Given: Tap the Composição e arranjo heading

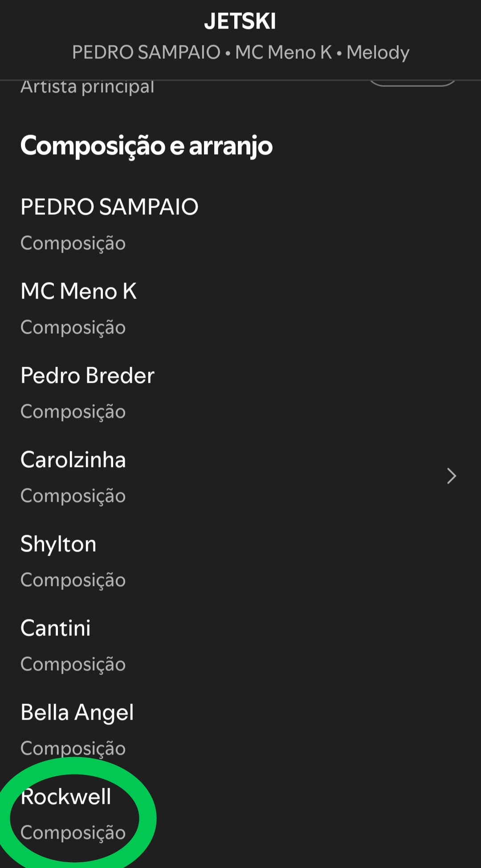Looking at the screenshot, I should 147,146.
